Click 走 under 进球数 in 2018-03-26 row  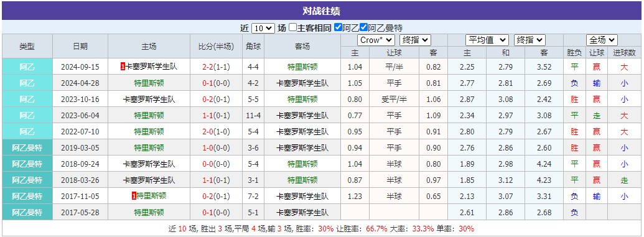624,180
